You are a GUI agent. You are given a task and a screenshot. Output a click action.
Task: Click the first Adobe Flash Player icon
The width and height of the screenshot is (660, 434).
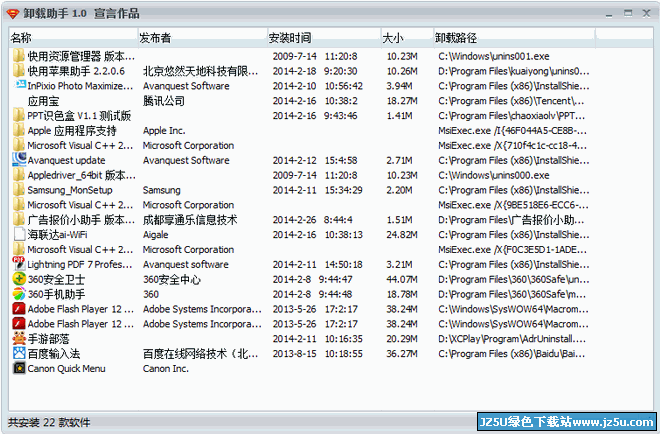click(19, 309)
